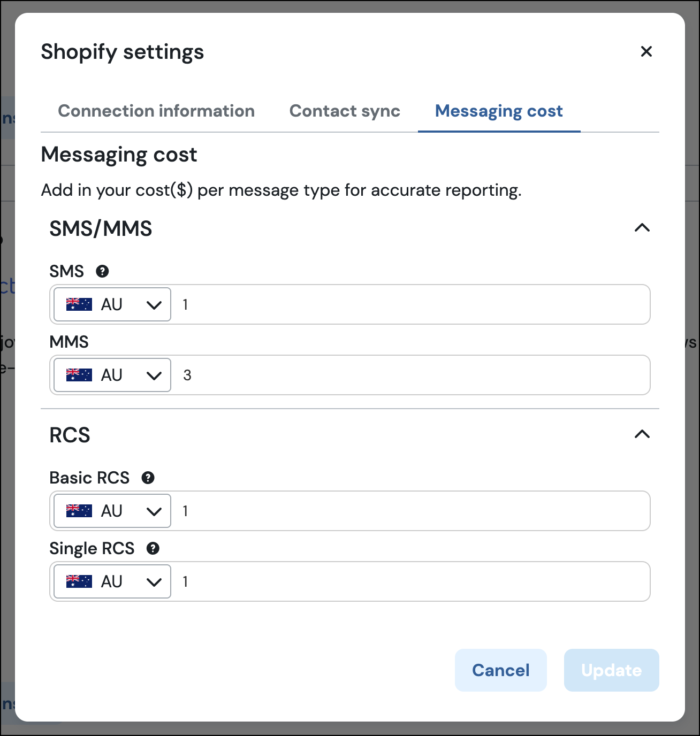Open the Single RCS country dropdown
The height and width of the screenshot is (736, 700).
[153, 582]
